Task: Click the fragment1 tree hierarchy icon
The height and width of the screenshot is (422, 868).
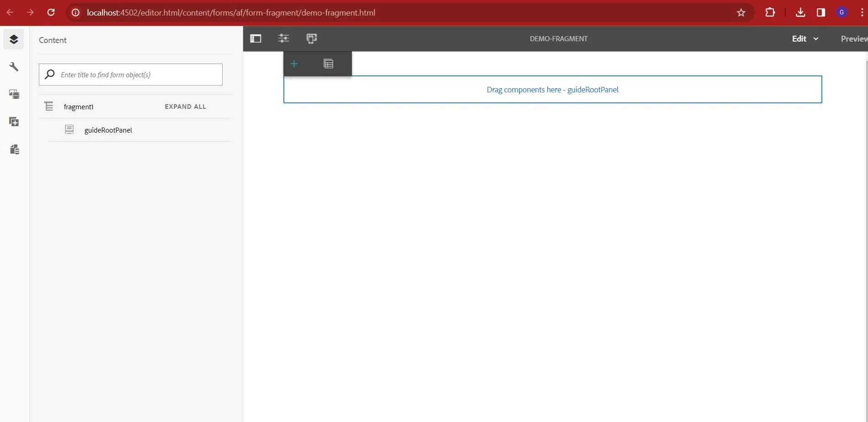Action: point(49,106)
